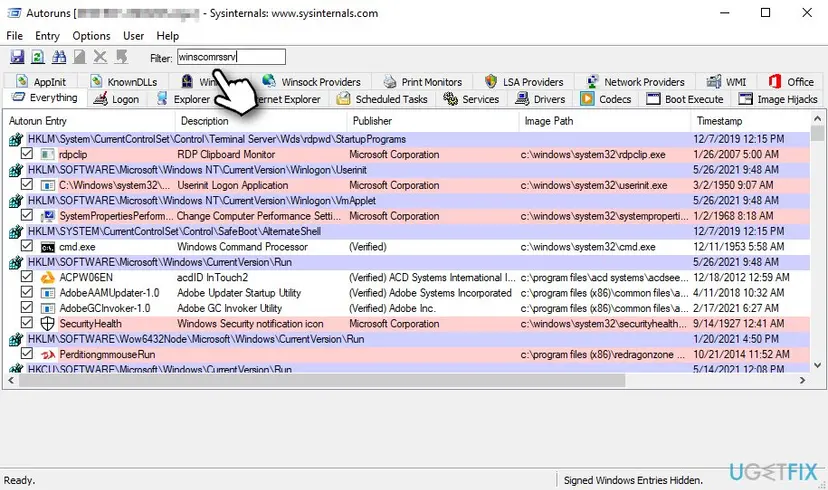Switch to the LSA Providers tab
The image size is (828, 490).
(x=524, y=82)
